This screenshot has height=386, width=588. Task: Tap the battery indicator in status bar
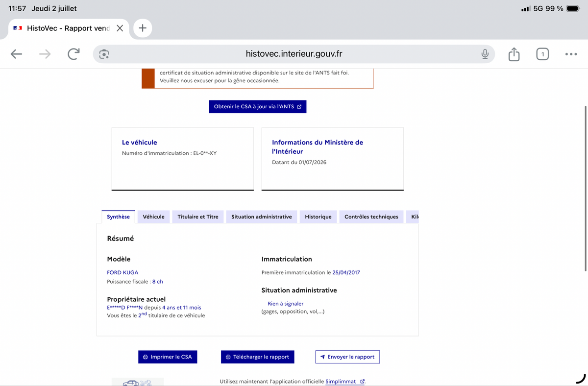pyautogui.click(x=573, y=9)
